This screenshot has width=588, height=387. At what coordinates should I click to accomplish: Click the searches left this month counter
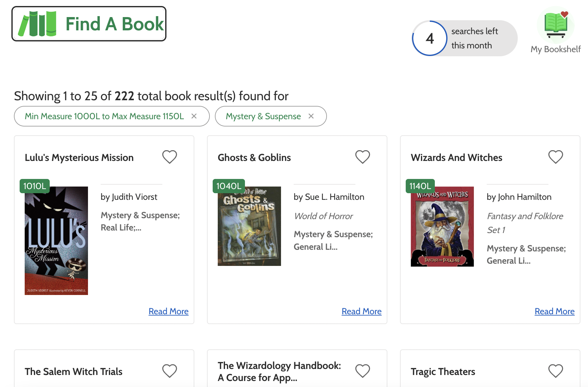(x=465, y=38)
